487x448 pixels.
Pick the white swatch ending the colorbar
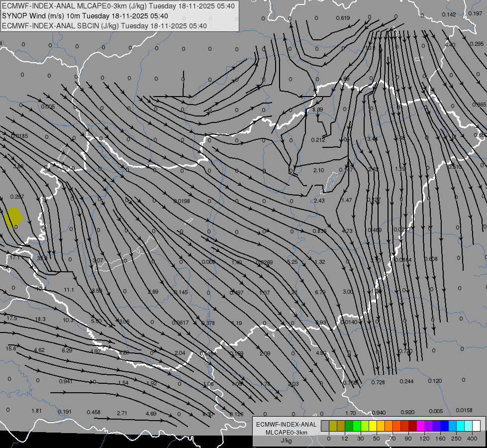point(477,426)
